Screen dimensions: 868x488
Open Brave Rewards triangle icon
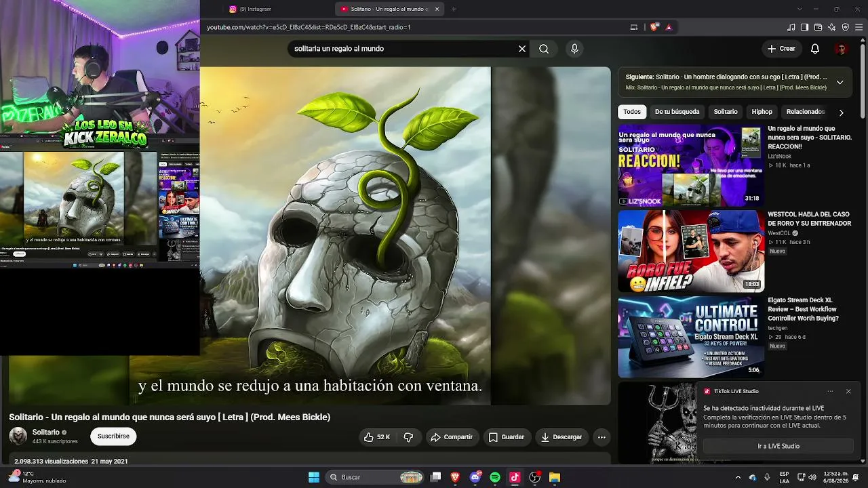tap(669, 27)
